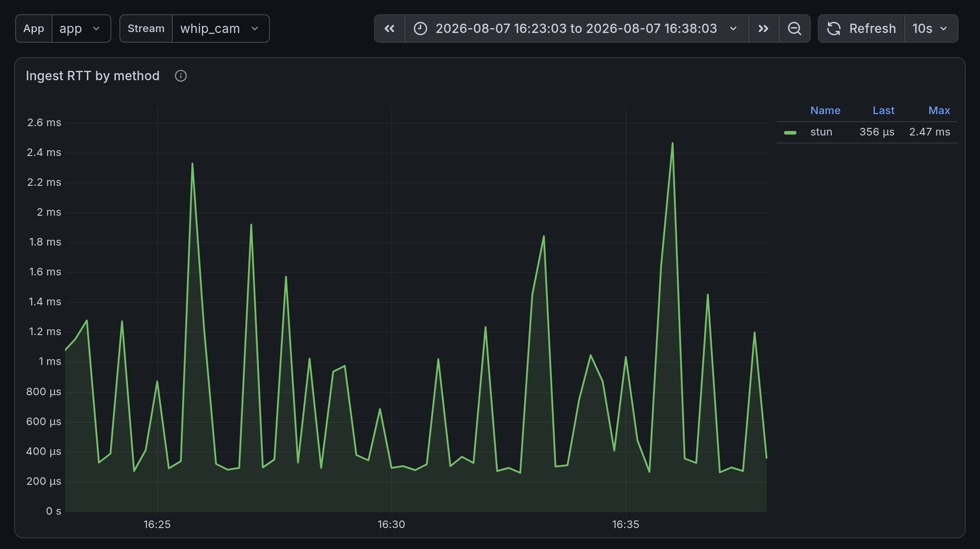Open the Ingest RTT by method panel title
The width and height of the screenshot is (980, 549).
[x=93, y=76]
